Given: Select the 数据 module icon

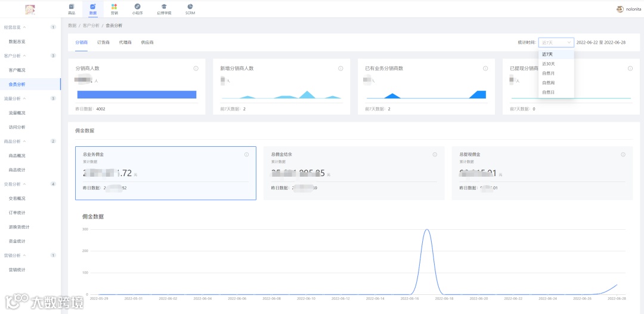Looking at the screenshot, I should [93, 7].
